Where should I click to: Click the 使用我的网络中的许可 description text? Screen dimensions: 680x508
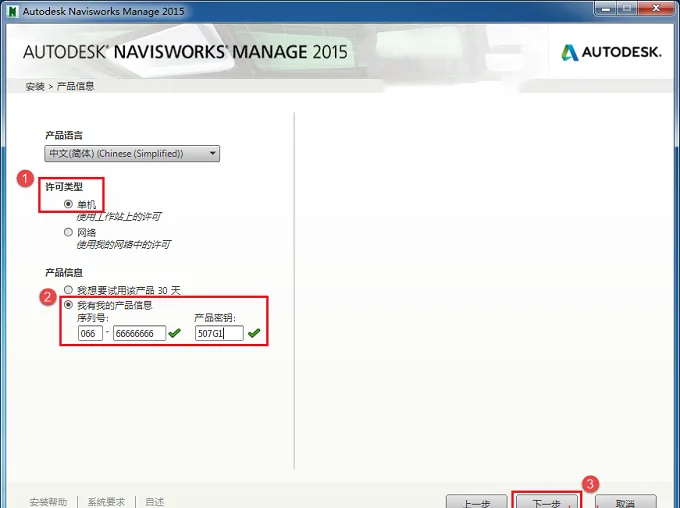click(x=124, y=245)
